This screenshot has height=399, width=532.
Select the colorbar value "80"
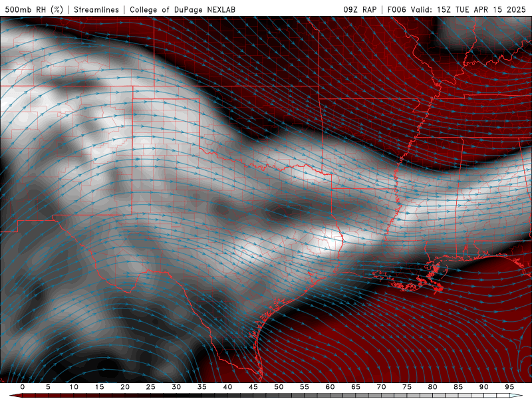point(432,387)
